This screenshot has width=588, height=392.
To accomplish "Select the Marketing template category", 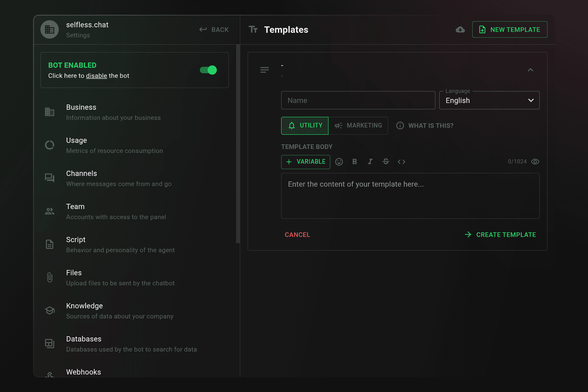I will [358, 126].
